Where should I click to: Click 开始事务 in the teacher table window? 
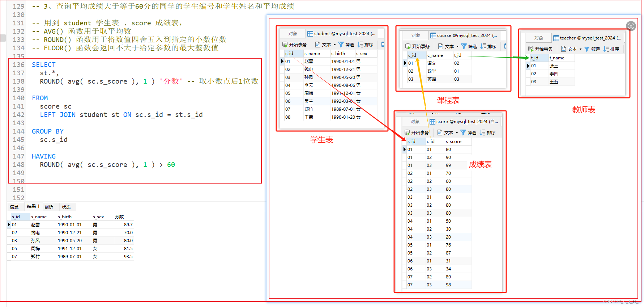coord(540,49)
